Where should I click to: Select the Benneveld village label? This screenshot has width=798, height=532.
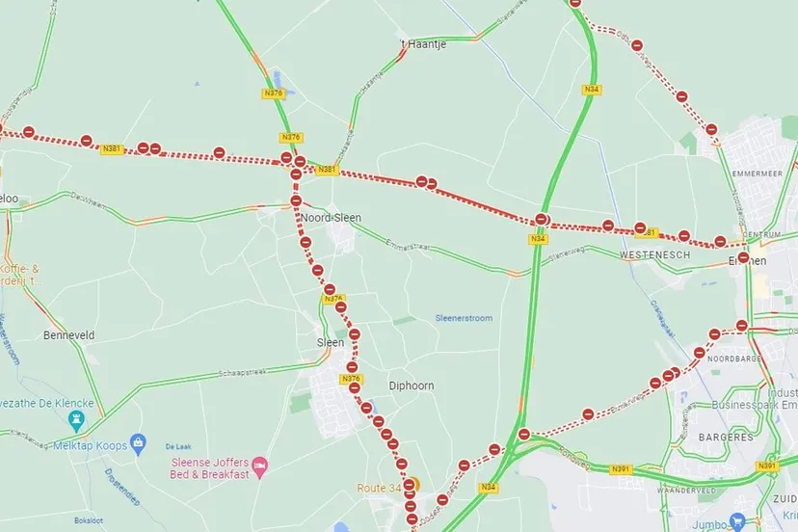(68, 335)
